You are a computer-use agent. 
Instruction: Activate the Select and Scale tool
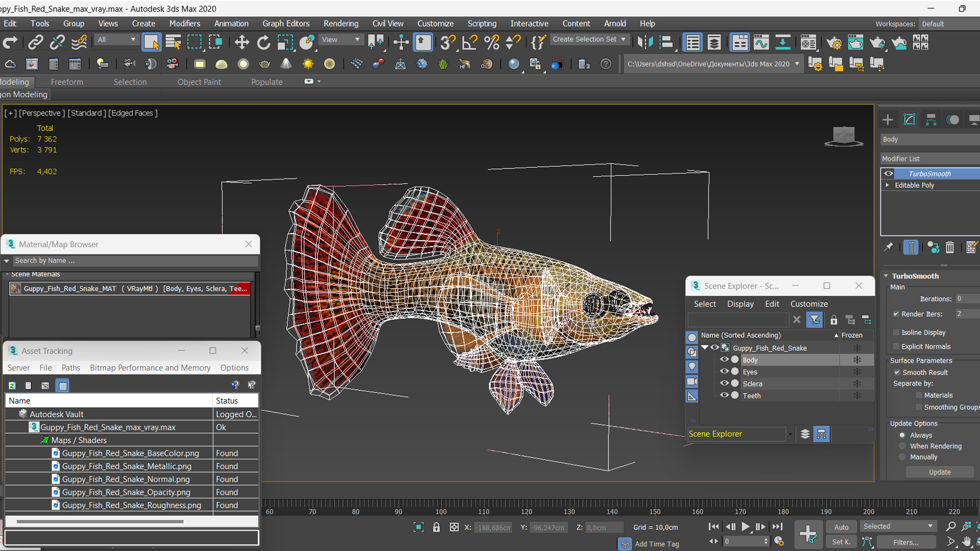coord(285,42)
